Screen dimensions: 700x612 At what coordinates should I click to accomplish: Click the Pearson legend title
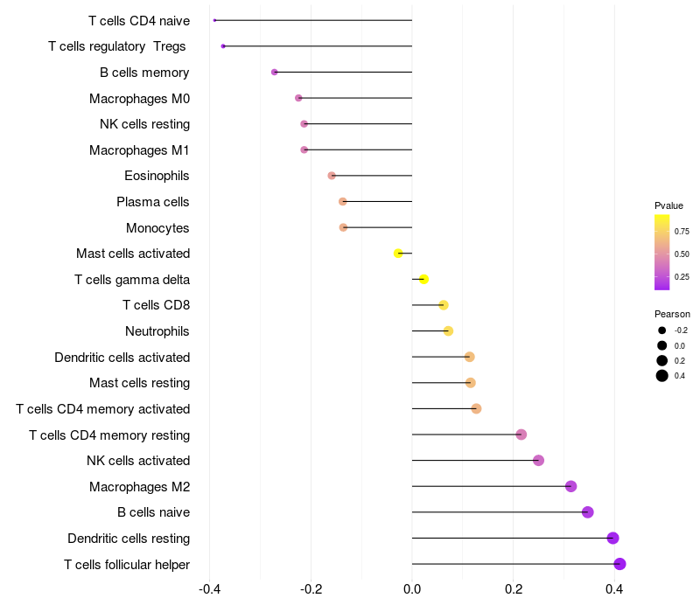click(x=672, y=314)
